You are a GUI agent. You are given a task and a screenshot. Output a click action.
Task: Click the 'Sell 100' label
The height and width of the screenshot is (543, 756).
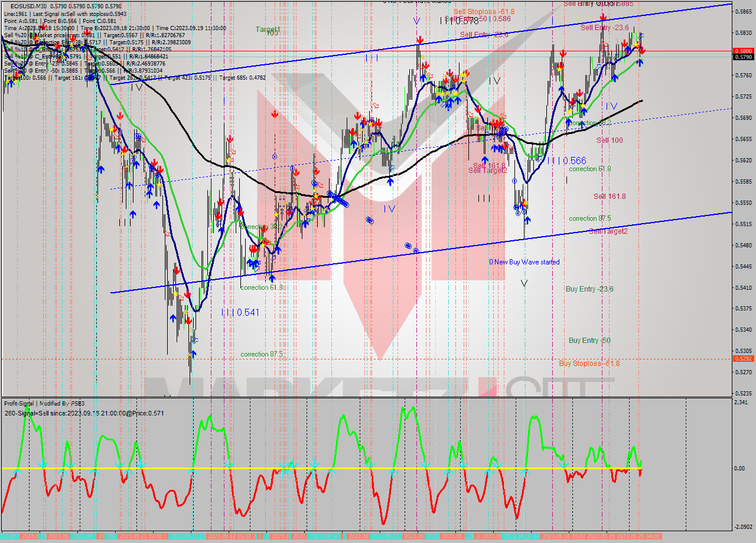coord(609,140)
